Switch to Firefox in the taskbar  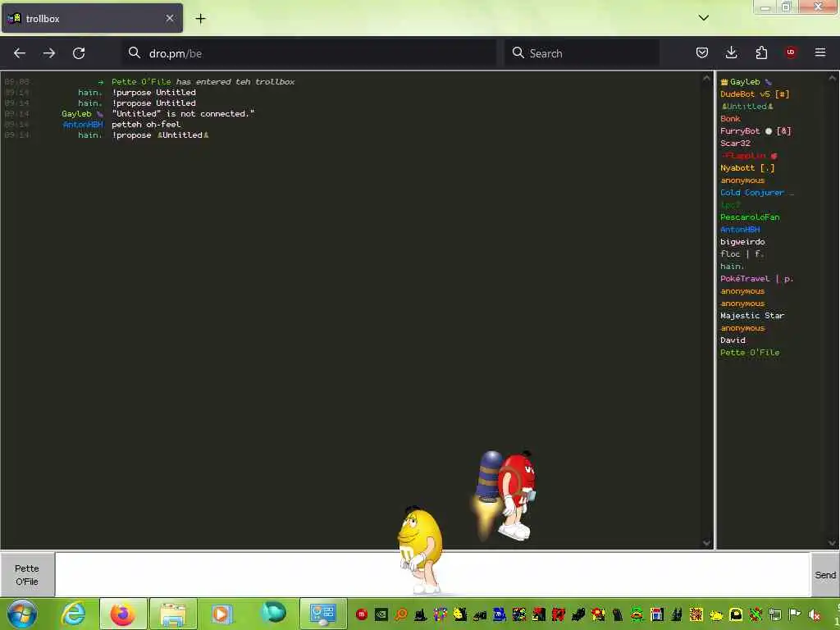click(123, 614)
